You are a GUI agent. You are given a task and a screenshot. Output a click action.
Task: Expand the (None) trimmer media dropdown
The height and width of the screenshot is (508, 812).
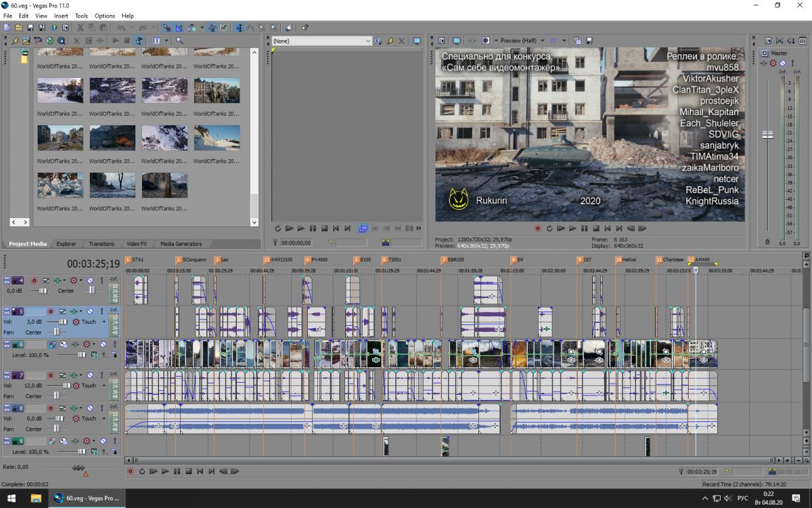(x=368, y=41)
